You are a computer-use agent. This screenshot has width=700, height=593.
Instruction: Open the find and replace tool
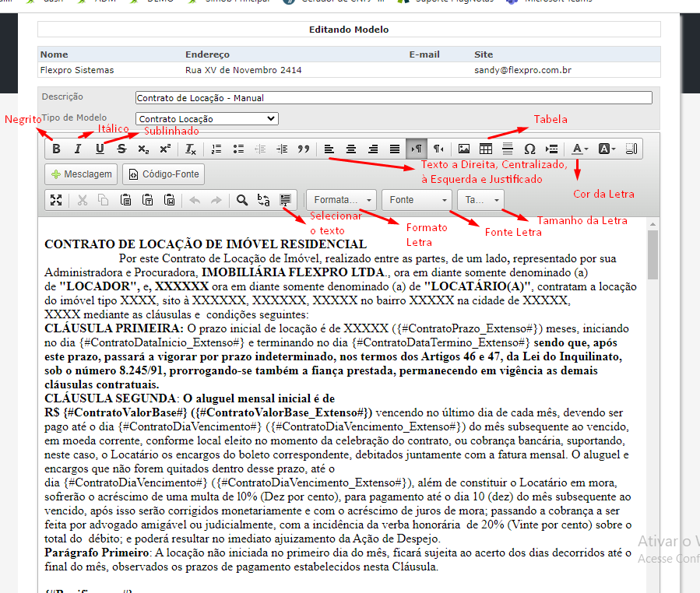click(x=264, y=200)
